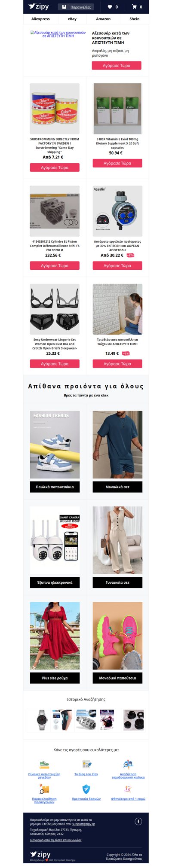Click the wristwatch thumbnail in search history
This screenshot has width=172, height=868.
tap(39, 720)
